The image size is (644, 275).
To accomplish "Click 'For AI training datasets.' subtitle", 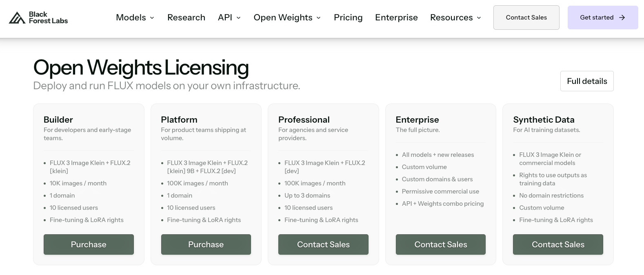I will coord(546,130).
